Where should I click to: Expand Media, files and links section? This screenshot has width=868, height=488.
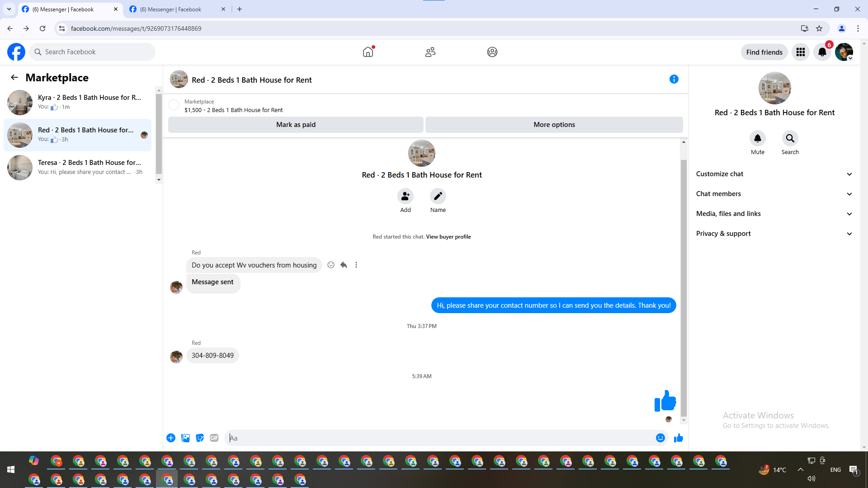774,214
